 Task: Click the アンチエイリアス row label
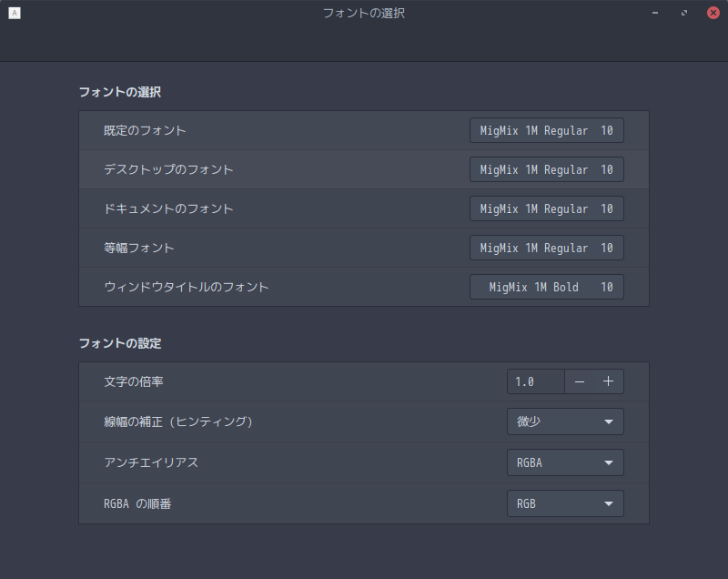(151, 462)
